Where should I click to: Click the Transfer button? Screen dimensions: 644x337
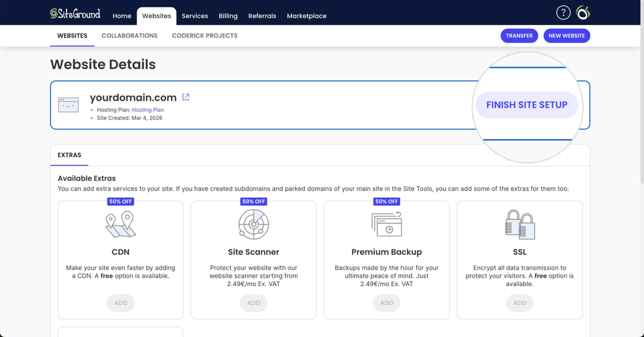(x=519, y=36)
